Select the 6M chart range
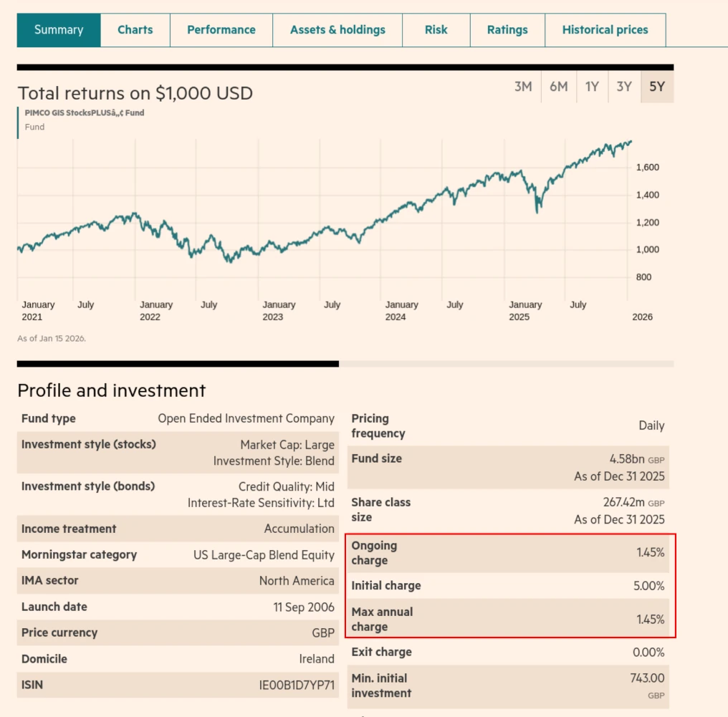This screenshot has height=717, width=728. 558,85
